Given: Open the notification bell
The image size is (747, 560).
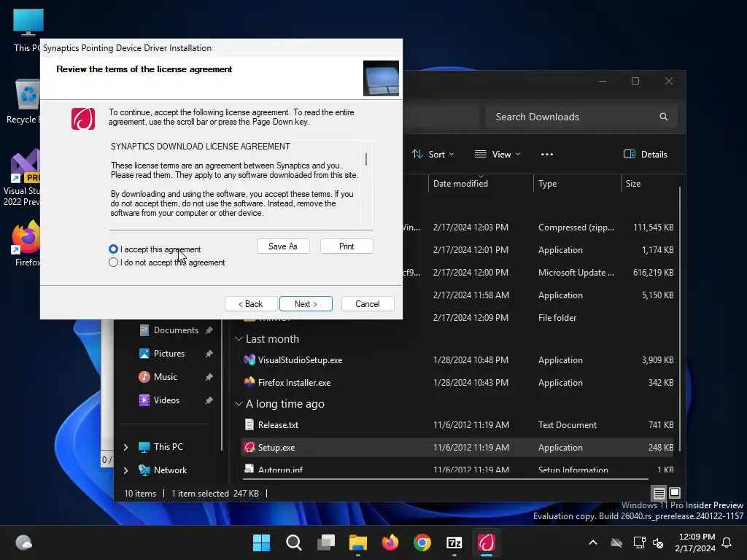Looking at the screenshot, I should (x=727, y=542).
